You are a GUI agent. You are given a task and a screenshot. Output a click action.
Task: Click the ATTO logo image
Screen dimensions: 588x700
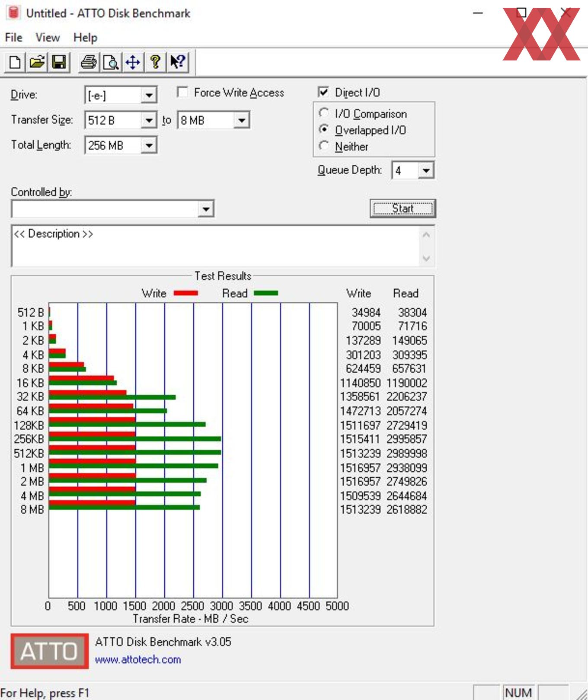(x=50, y=651)
